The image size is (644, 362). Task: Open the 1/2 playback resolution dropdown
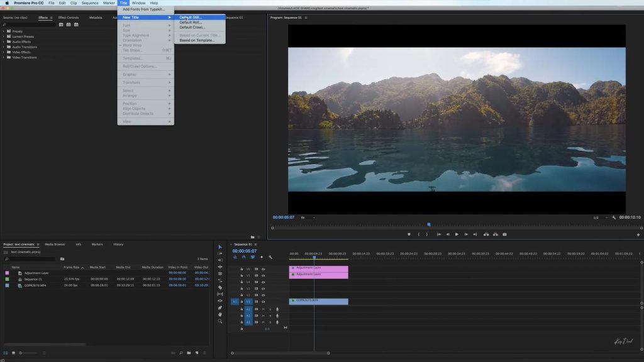coord(599,217)
